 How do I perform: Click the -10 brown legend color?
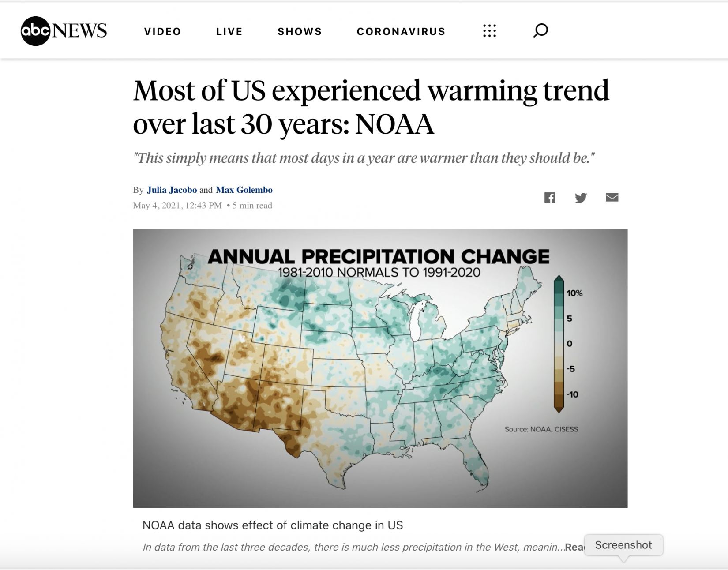pyautogui.click(x=559, y=395)
